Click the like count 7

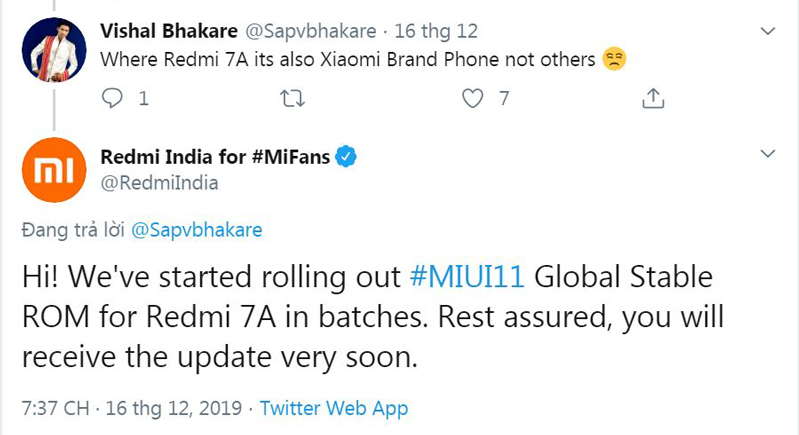505,99
